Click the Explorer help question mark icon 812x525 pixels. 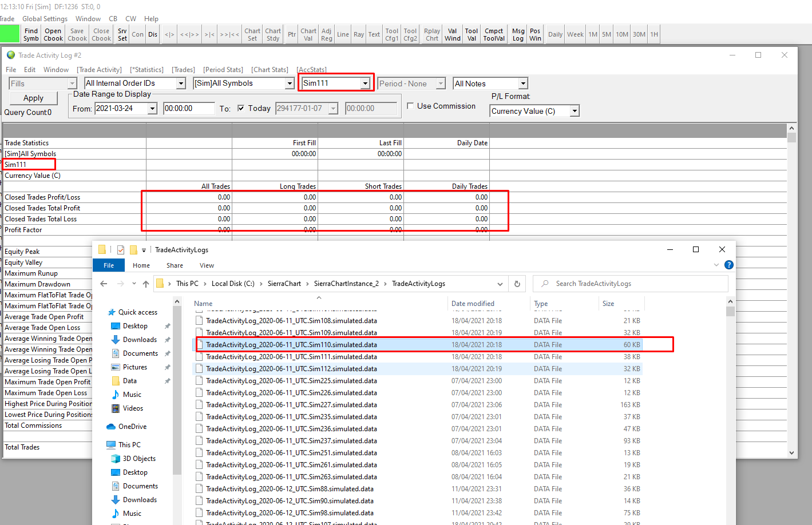tap(728, 265)
